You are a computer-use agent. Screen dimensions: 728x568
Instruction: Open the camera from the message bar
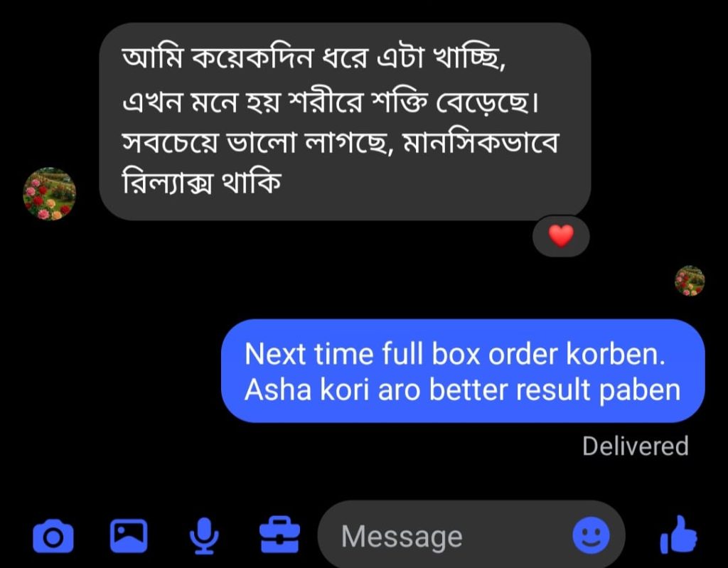coord(53,537)
